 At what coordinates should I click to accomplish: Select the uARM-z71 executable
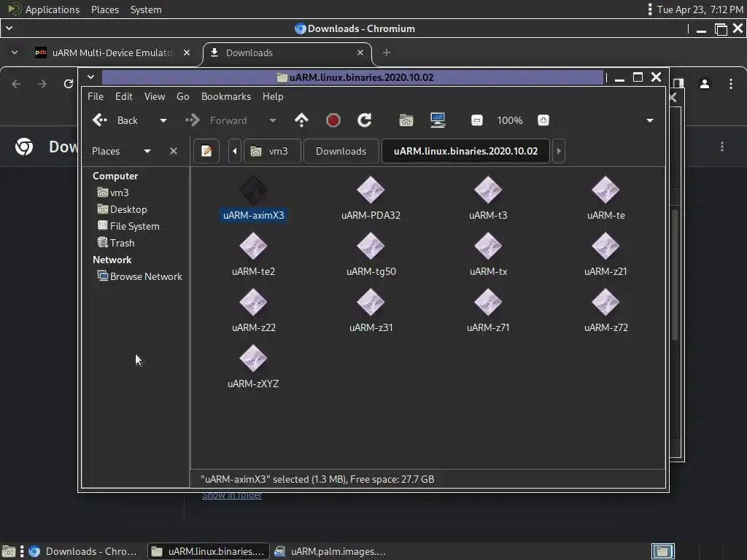pyautogui.click(x=488, y=303)
